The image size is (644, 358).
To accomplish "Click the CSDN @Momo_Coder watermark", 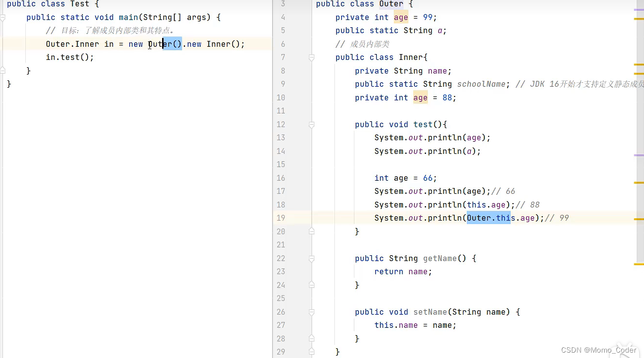I will tap(599, 350).
